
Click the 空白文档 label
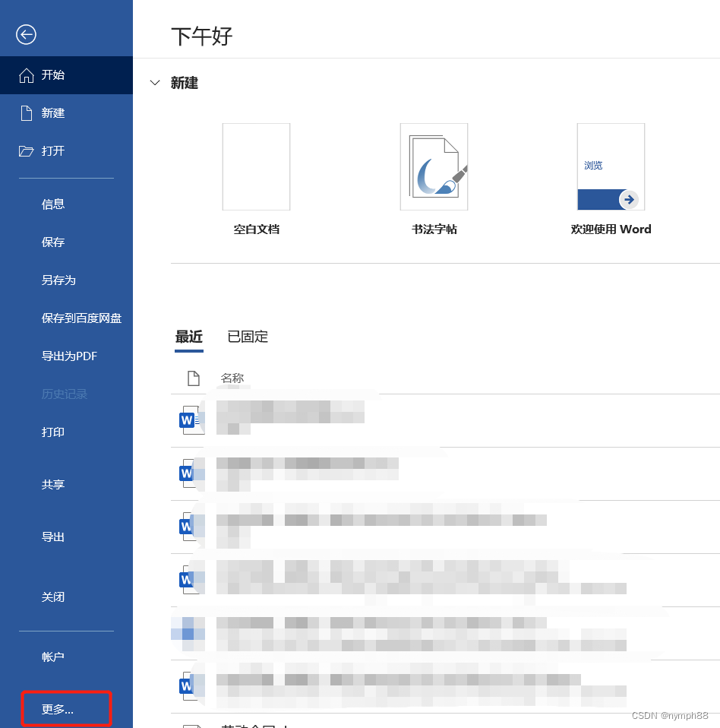click(x=256, y=229)
